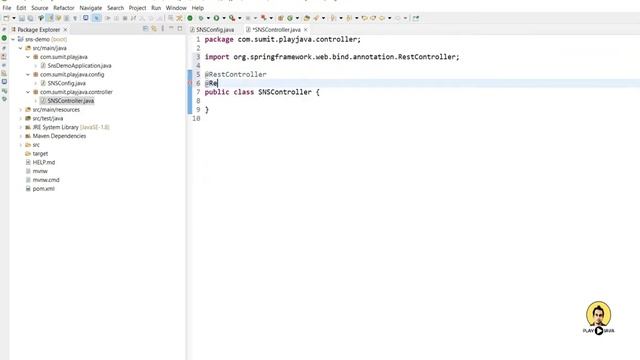Select SNSController.java in Package Explorer
The image size is (640, 360).
click(x=71, y=101)
